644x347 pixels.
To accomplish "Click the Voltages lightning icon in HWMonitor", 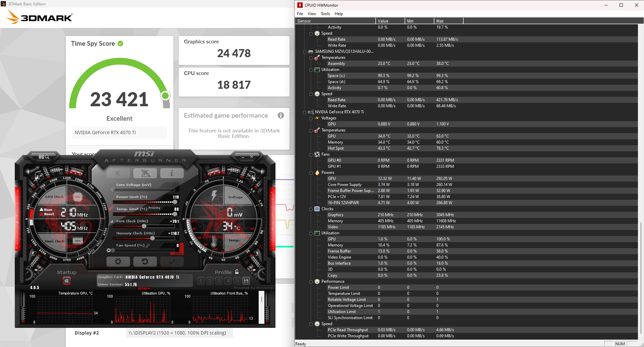I will click(317, 118).
